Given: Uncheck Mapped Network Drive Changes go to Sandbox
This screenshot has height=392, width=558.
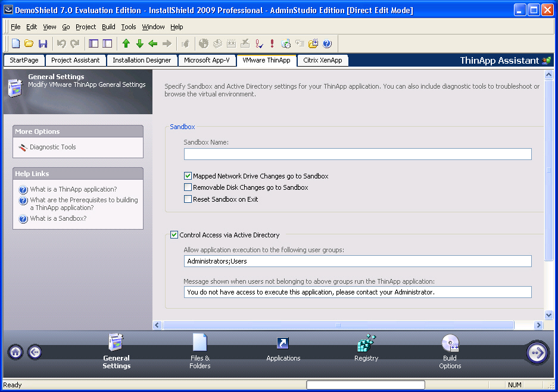Looking at the screenshot, I should (188, 176).
